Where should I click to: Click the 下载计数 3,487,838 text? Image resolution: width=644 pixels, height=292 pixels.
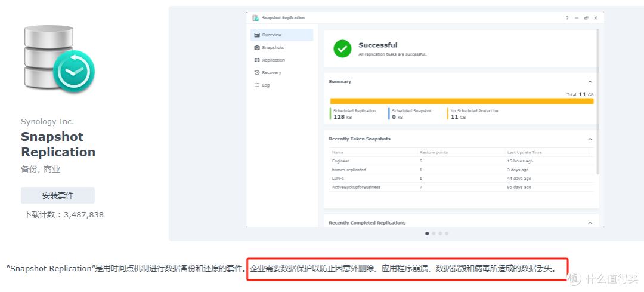click(x=64, y=215)
